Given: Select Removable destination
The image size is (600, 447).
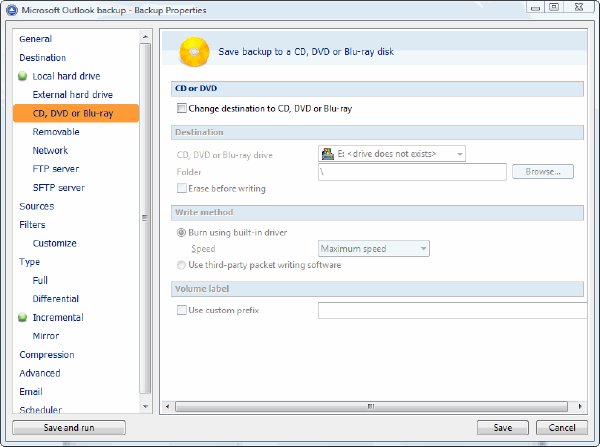Looking at the screenshot, I should [x=56, y=132].
